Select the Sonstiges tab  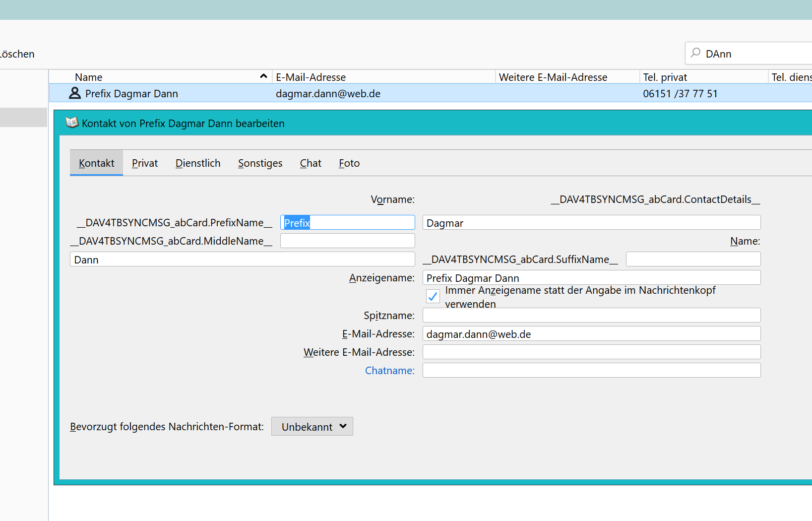260,163
